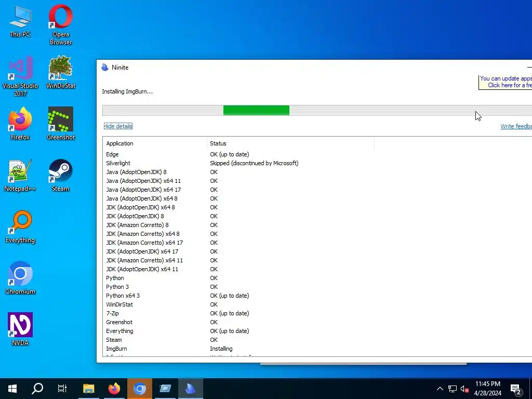Switch to Ninite taskbar button
Viewport: 532px width, 399px height.
(x=190, y=389)
